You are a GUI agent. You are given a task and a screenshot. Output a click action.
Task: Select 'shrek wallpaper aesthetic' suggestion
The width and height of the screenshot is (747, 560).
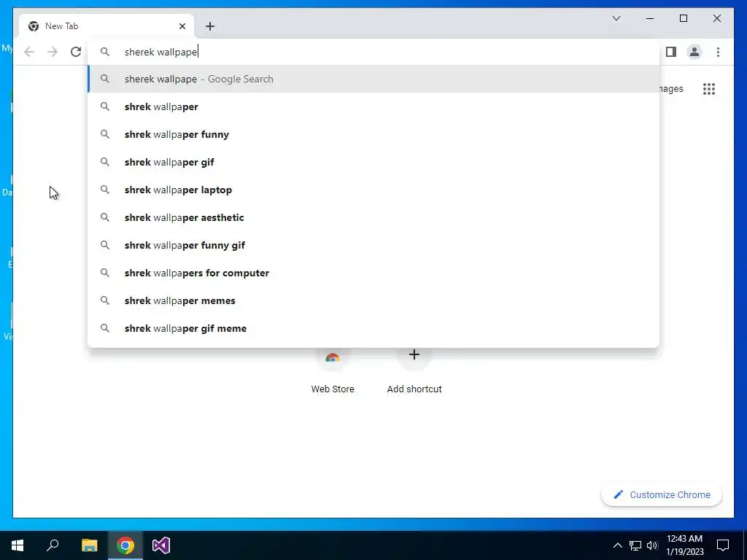tap(374, 217)
